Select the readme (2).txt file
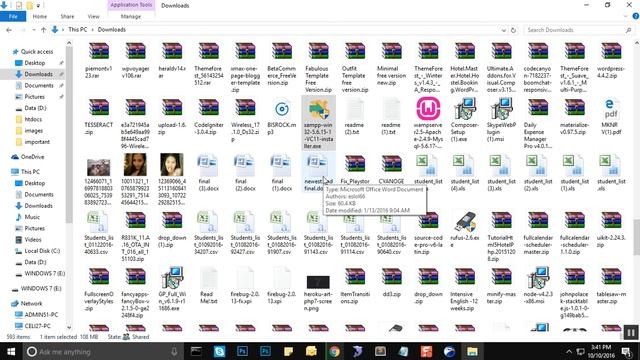Image resolution: width=640 pixels, height=360 pixels. click(x=354, y=116)
